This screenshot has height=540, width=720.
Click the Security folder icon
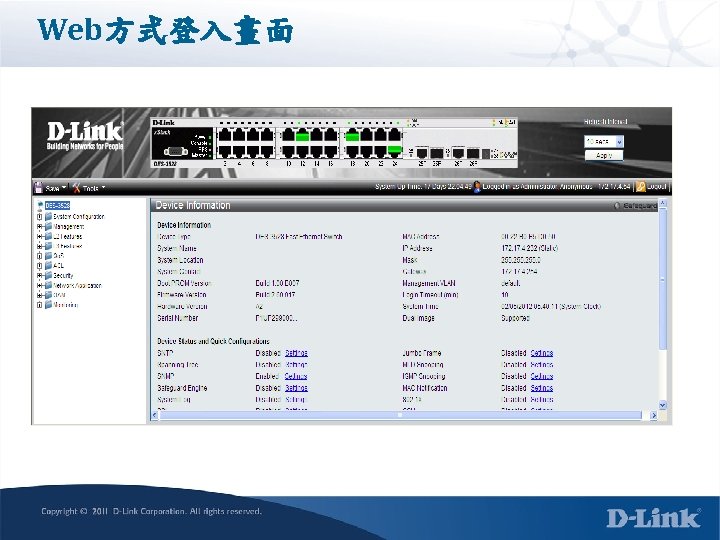tap(48, 276)
